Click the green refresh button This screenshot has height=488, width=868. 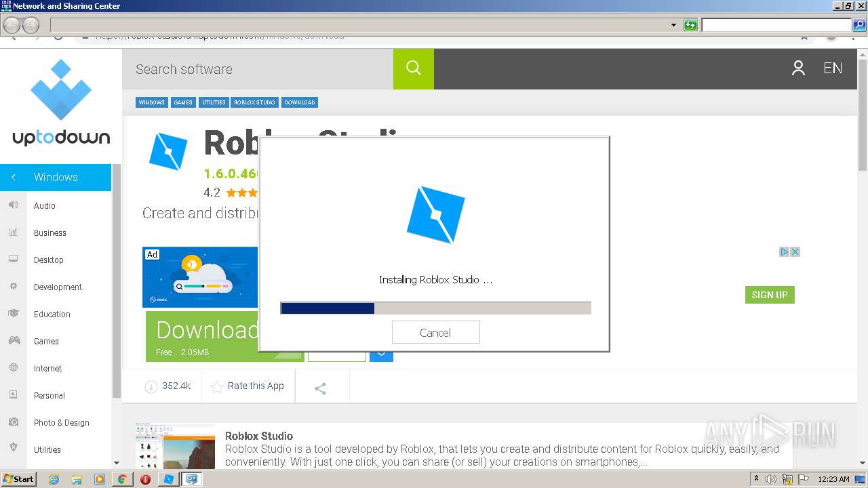(x=690, y=25)
